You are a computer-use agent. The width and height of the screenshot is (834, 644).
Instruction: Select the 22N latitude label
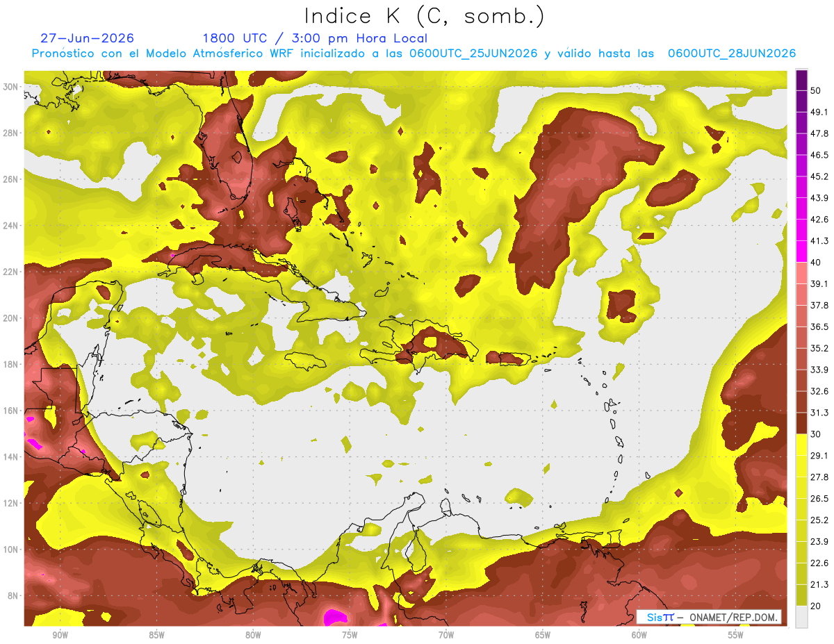click(x=12, y=272)
